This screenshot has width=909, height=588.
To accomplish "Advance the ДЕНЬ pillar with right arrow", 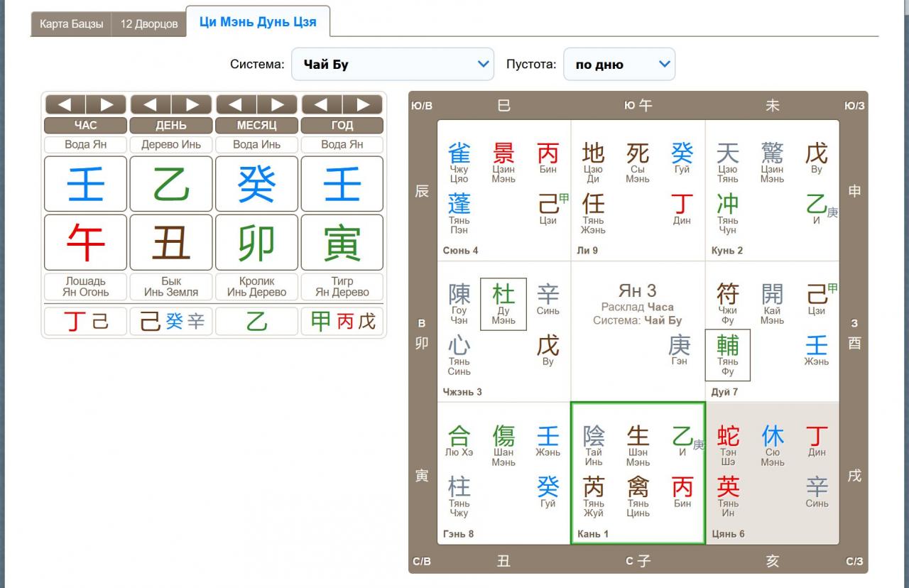I will [192, 105].
